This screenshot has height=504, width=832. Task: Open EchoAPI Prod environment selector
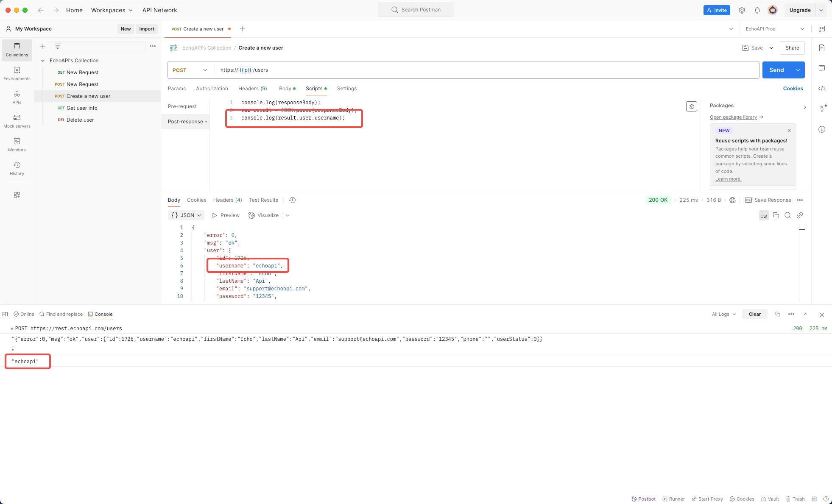tap(775, 29)
